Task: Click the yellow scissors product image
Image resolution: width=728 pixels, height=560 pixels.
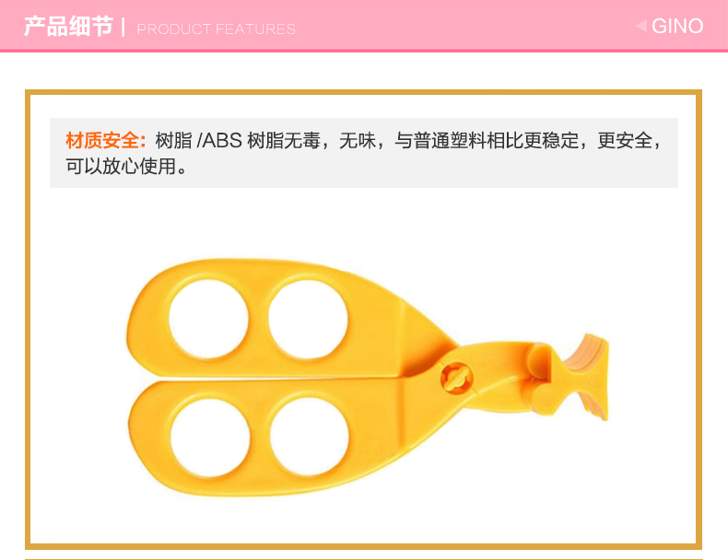Action: pos(367,378)
